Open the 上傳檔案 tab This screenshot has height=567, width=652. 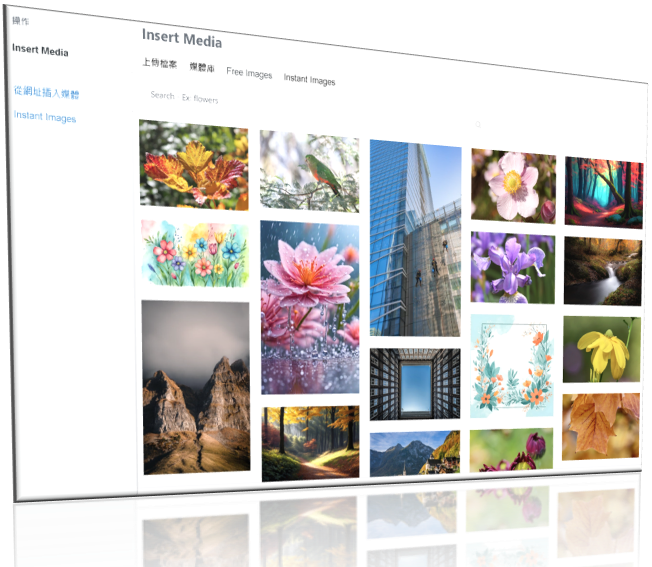point(159,64)
